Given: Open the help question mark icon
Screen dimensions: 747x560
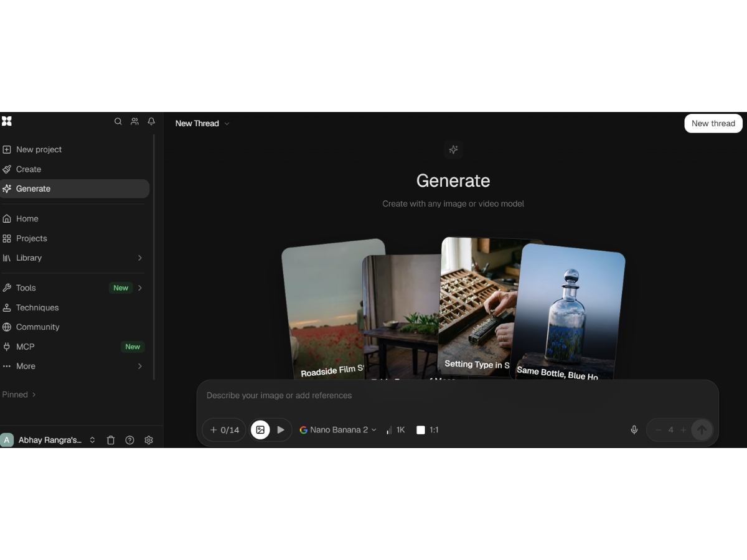Looking at the screenshot, I should point(129,440).
